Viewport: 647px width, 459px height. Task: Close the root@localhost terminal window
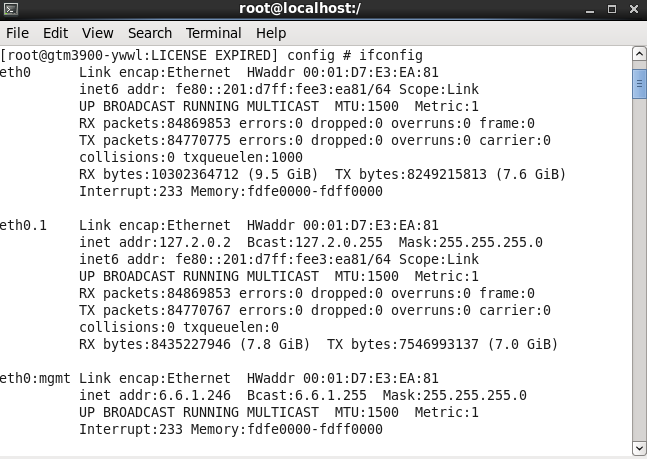click(x=634, y=9)
